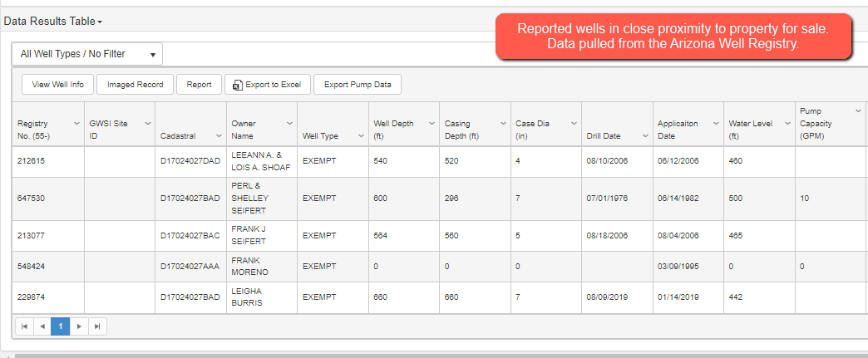Click water level 460 cell
Viewport: 868px width, 358px height.
tap(760, 162)
